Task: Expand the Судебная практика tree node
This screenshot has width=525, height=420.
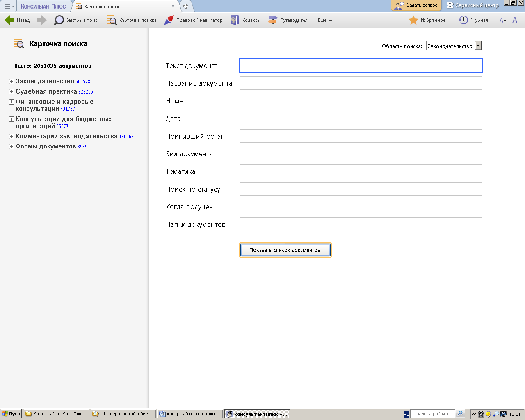Action: pos(12,92)
